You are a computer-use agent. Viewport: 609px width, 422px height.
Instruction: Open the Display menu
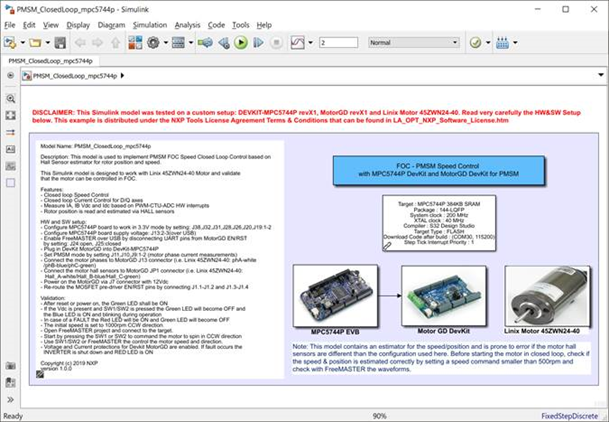(78, 25)
